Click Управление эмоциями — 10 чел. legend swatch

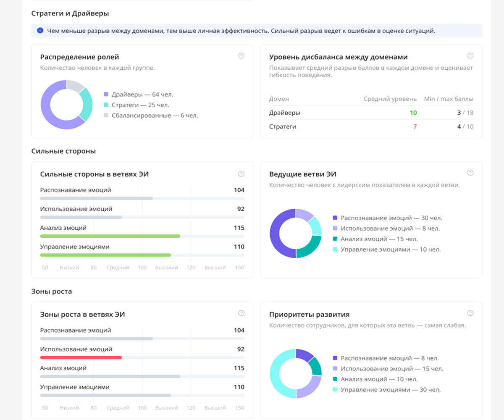(335, 249)
